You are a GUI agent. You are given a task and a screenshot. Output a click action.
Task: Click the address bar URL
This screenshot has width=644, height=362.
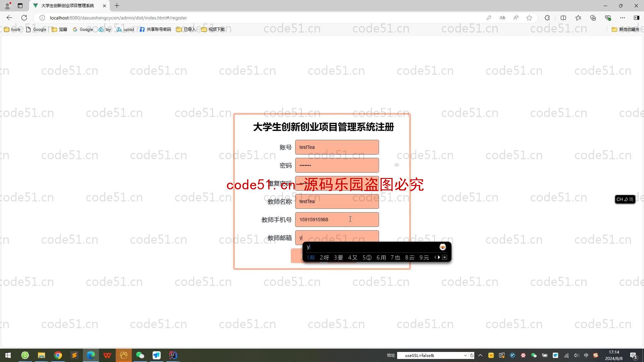click(x=118, y=18)
